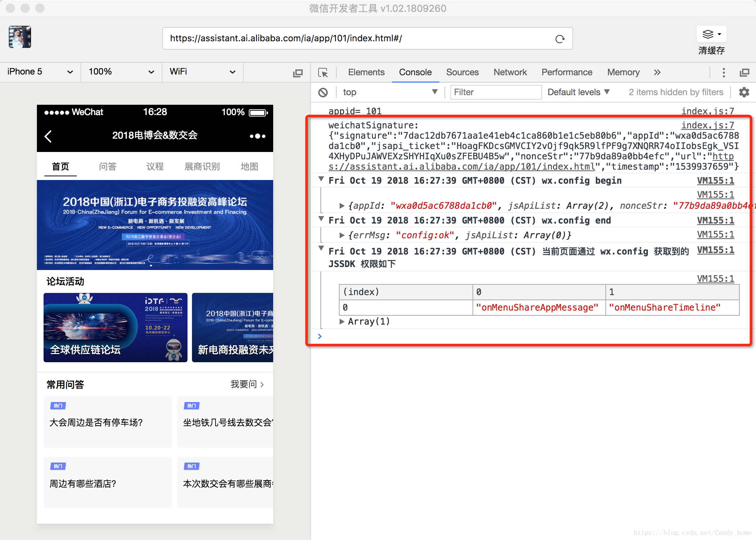756x540 pixels.
Task: Expand the appId object entry
Action: 342,206
